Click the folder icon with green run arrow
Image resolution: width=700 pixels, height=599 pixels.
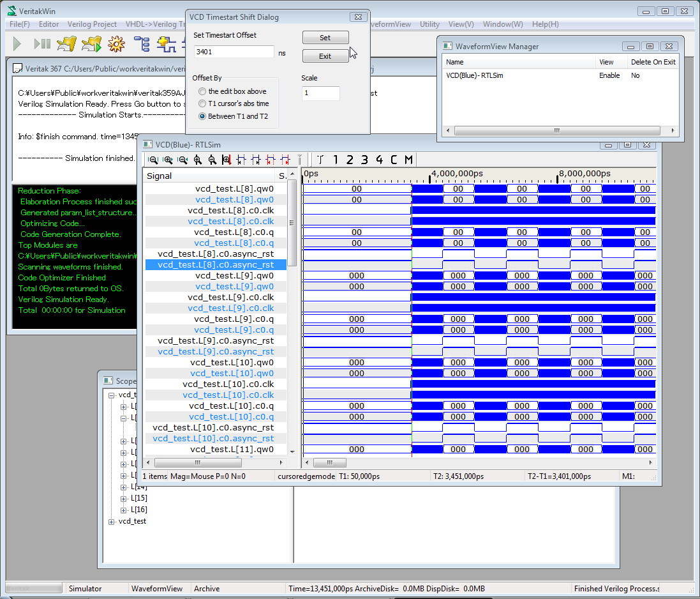tap(91, 44)
